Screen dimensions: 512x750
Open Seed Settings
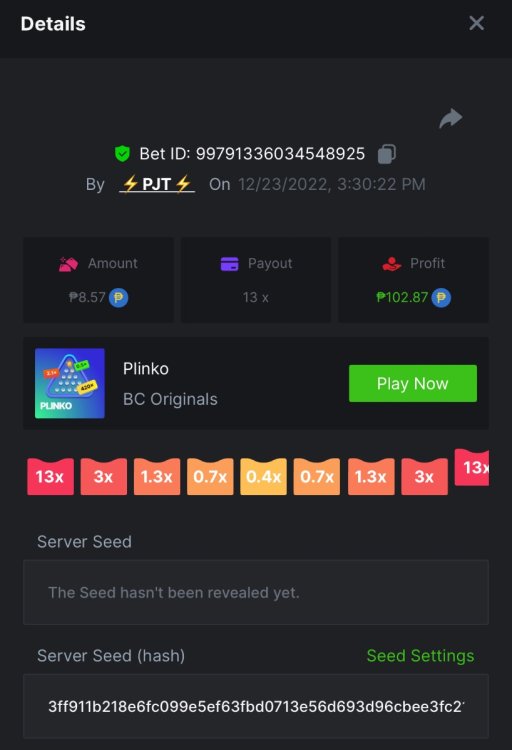[x=420, y=655]
